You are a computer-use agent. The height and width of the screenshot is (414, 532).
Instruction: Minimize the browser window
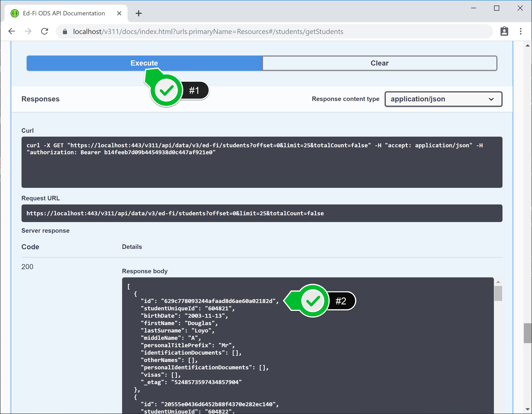473,8
